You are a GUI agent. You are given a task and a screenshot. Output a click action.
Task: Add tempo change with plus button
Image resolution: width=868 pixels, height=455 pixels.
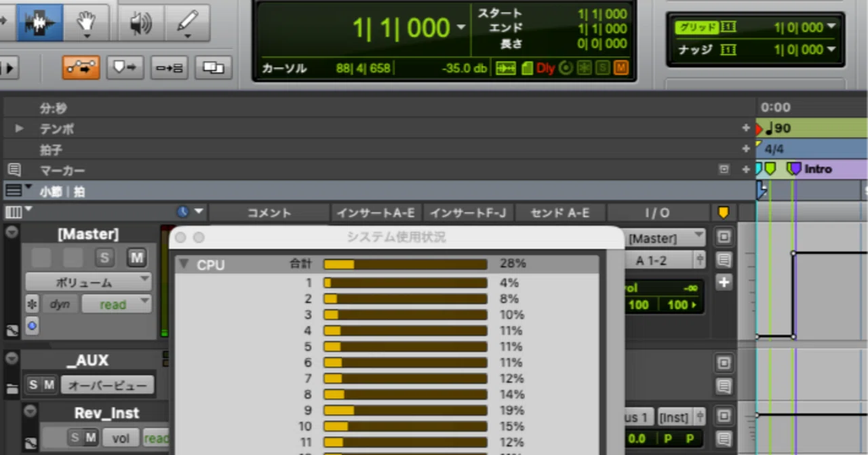(x=746, y=128)
